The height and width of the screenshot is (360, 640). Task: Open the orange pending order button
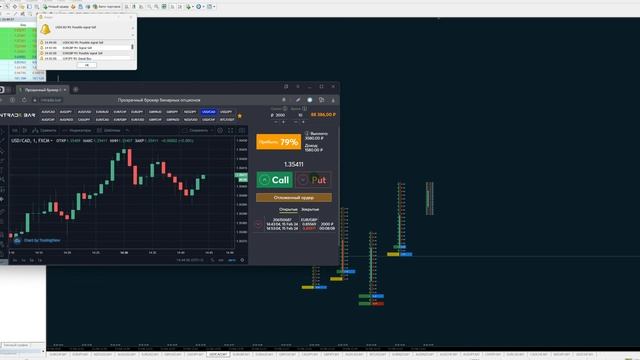click(294, 198)
